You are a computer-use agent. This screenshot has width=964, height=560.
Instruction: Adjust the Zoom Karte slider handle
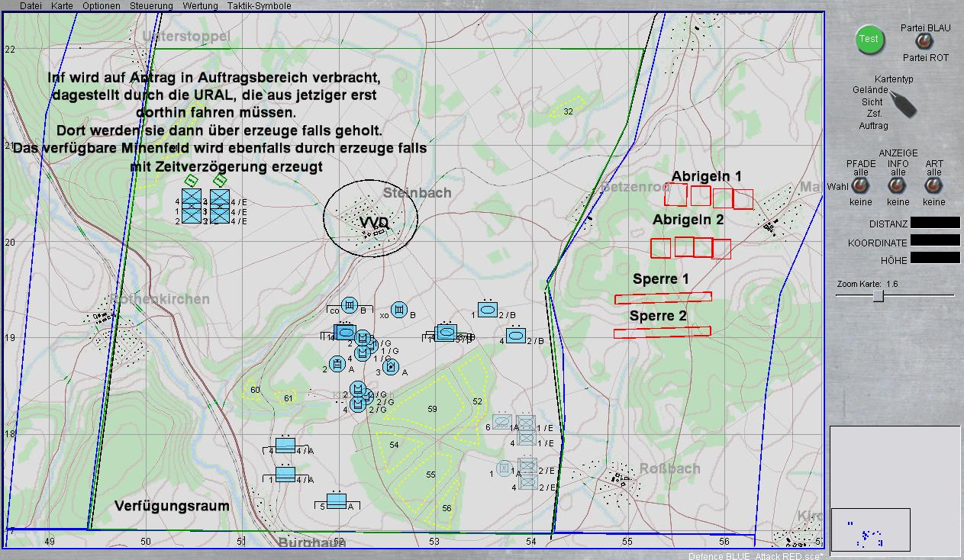click(x=879, y=295)
